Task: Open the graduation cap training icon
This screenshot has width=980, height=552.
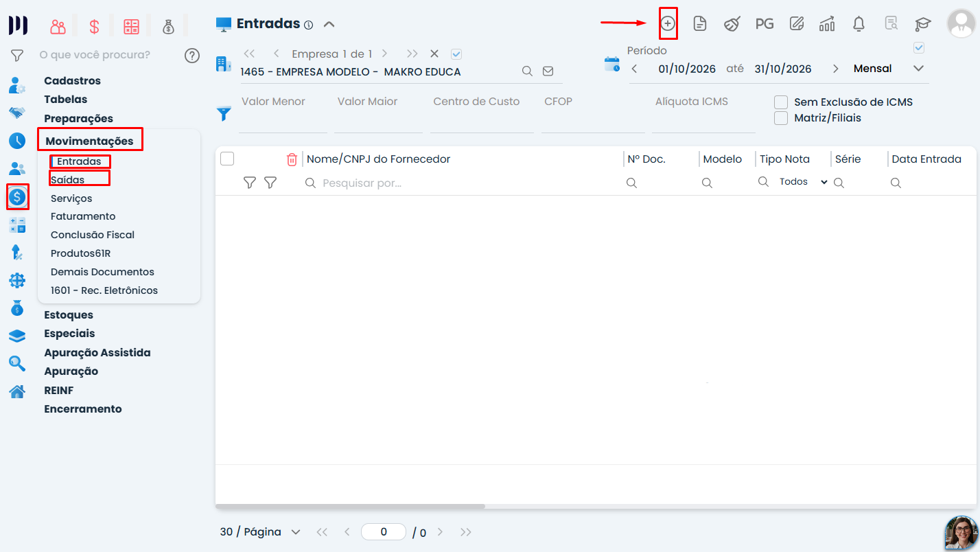Action: [x=922, y=24]
